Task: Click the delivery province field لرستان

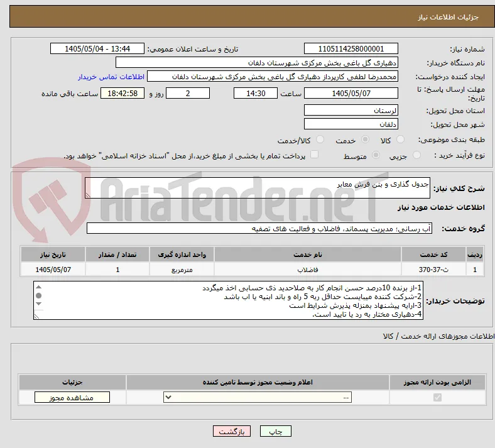Action: pos(351,110)
